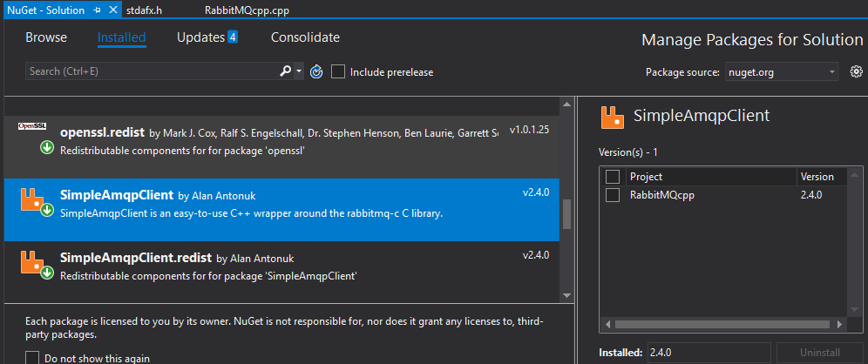Close the NuGet - Solution tab
Image resolution: width=868 pixels, height=364 pixels.
point(113,10)
